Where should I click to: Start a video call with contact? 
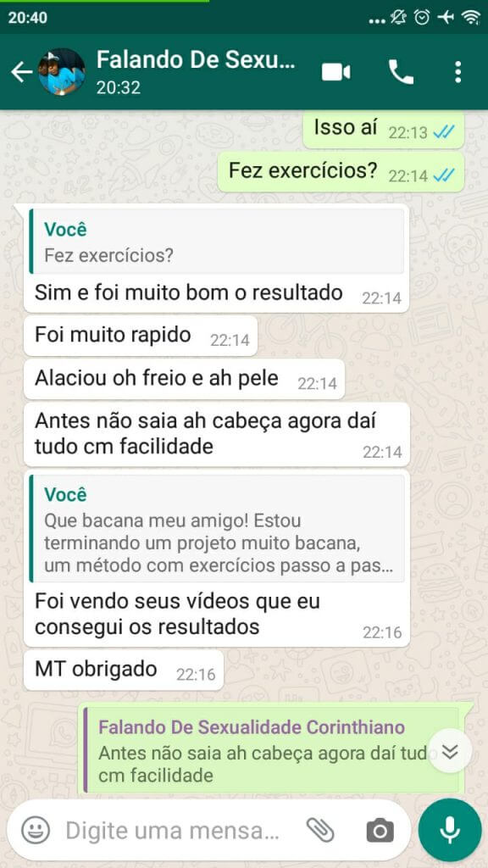point(335,72)
